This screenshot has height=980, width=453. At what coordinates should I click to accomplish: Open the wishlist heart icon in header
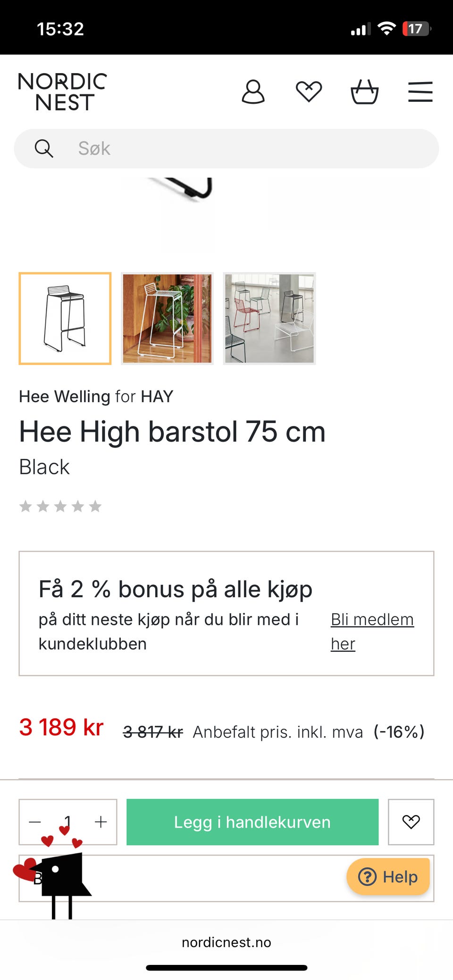(x=309, y=91)
